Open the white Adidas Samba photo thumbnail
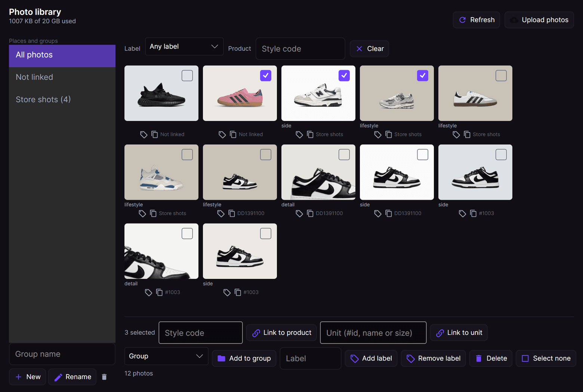 [x=475, y=93]
